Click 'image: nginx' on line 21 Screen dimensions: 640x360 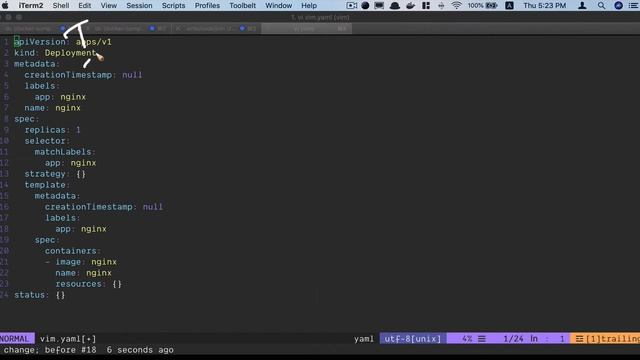tap(86, 262)
